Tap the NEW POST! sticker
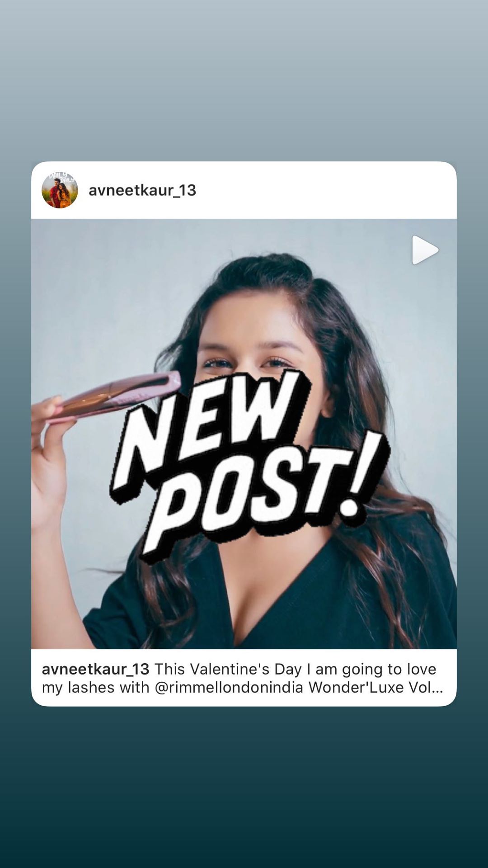This screenshot has height=868, width=488. point(250,466)
